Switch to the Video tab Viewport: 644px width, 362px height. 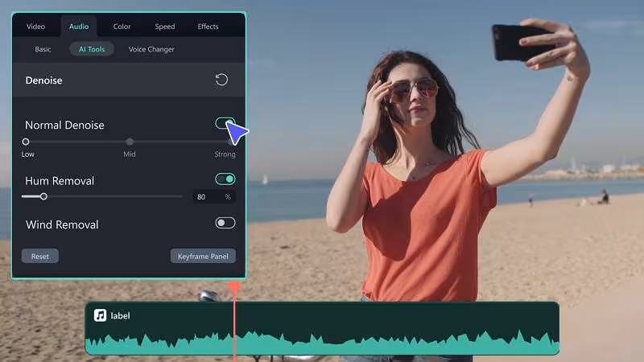pyautogui.click(x=35, y=27)
